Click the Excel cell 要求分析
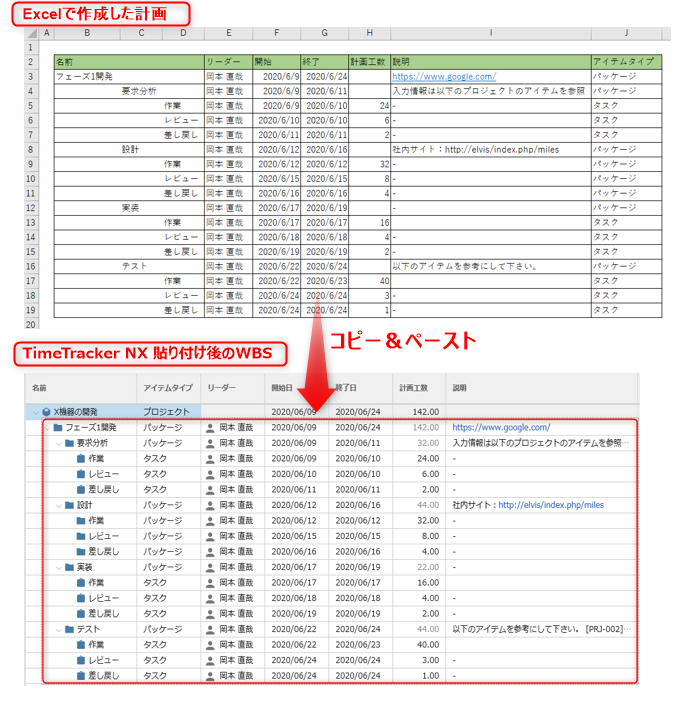 139,91
